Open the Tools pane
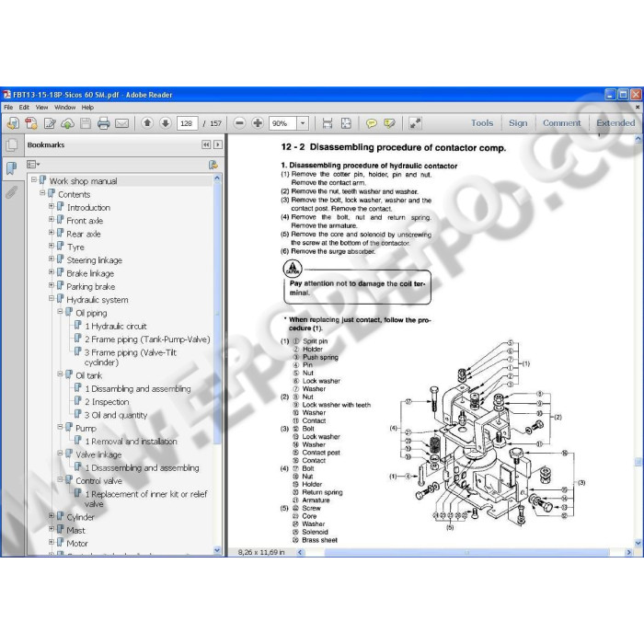 [x=482, y=122]
